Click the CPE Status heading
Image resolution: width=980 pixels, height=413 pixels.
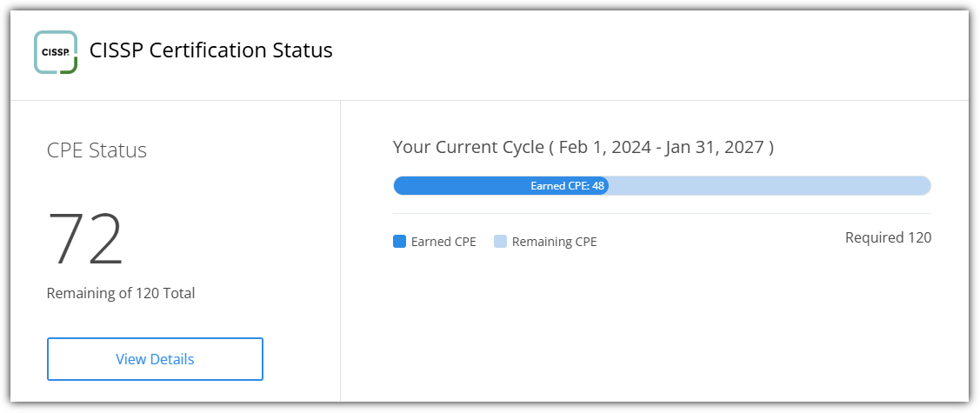tap(97, 150)
